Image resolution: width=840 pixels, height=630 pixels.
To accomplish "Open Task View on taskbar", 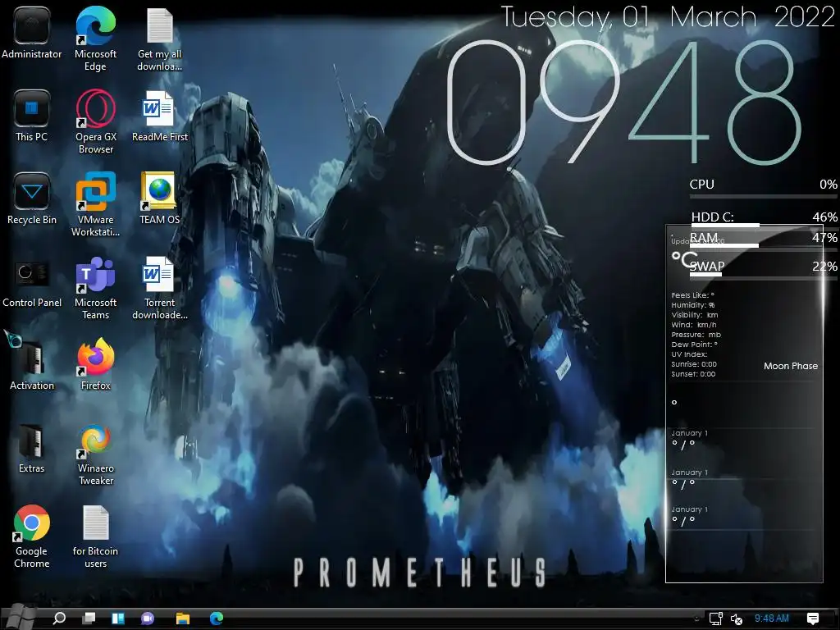I will (x=89, y=619).
